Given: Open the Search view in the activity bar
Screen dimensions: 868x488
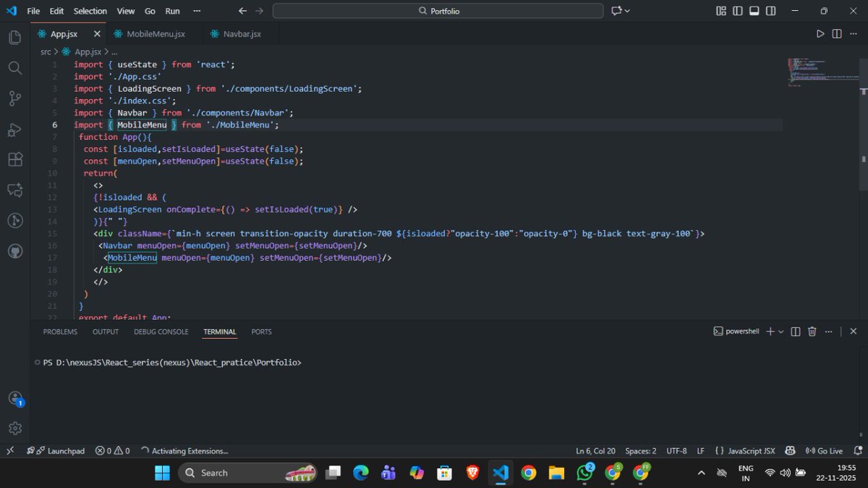Looking at the screenshot, I should pyautogui.click(x=14, y=68).
